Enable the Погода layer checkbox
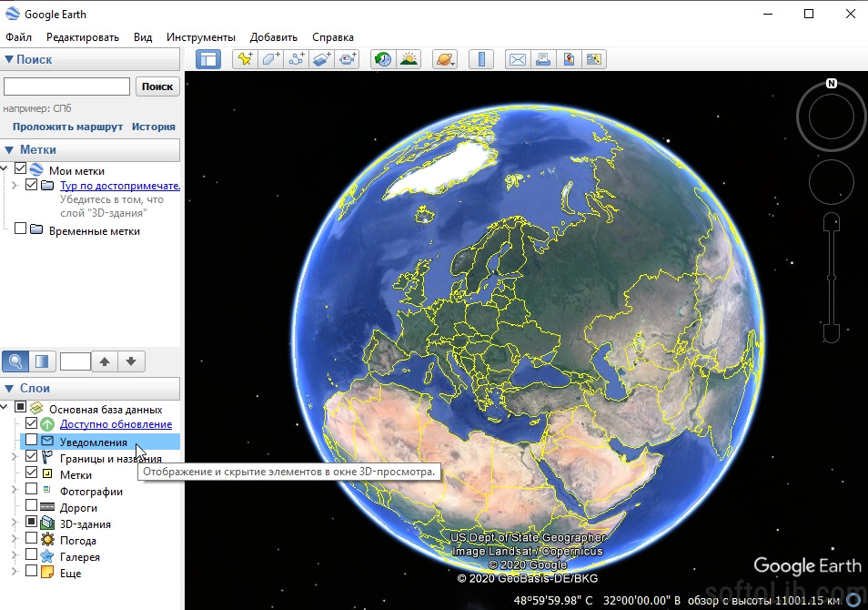 [32, 538]
